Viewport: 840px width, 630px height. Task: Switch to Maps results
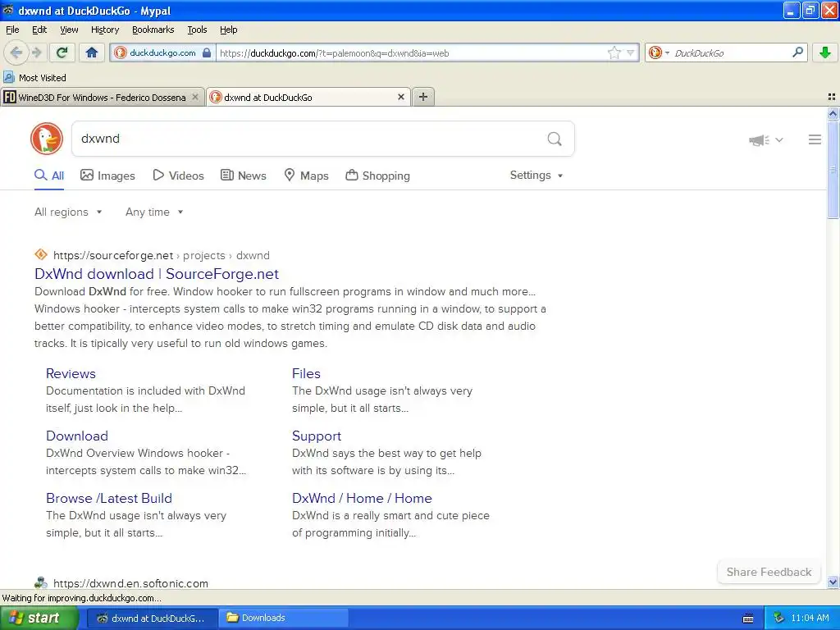[306, 176]
